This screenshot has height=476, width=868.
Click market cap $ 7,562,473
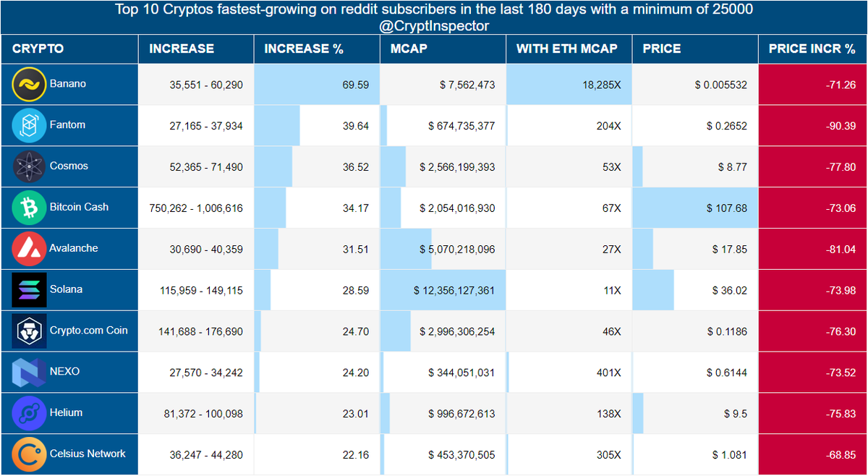click(x=467, y=85)
